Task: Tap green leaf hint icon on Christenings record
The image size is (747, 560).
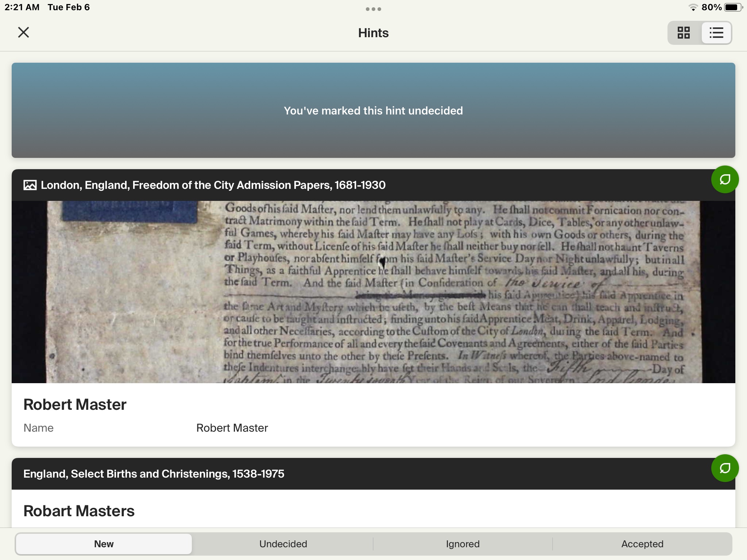Action: (x=724, y=468)
